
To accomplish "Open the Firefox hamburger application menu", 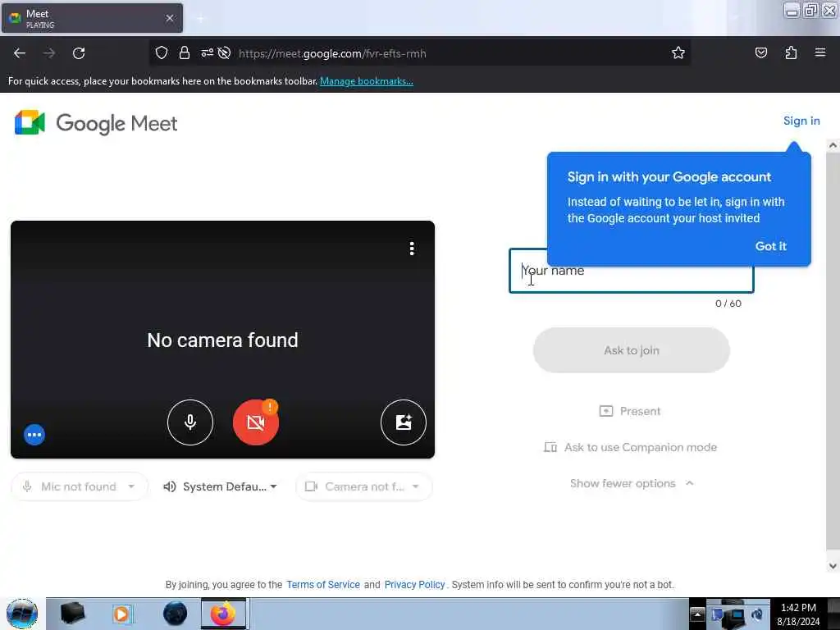I will pyautogui.click(x=820, y=52).
